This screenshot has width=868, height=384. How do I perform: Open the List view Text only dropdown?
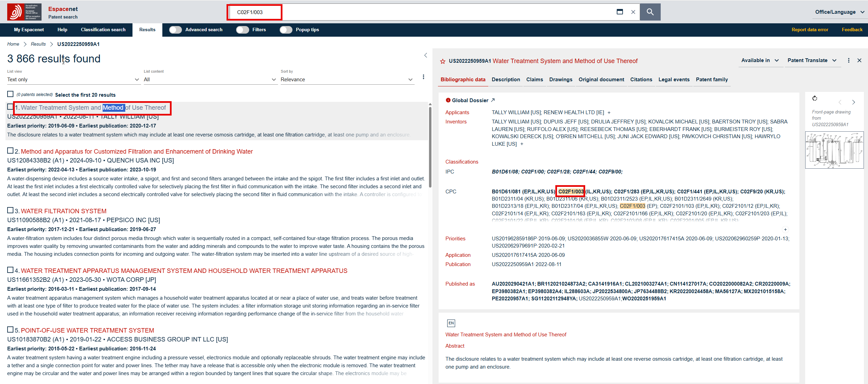[x=73, y=80]
